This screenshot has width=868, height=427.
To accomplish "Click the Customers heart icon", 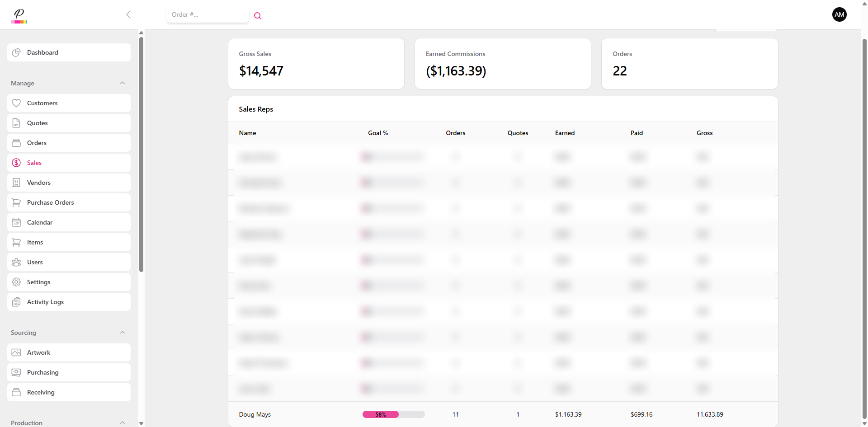I will (x=16, y=103).
